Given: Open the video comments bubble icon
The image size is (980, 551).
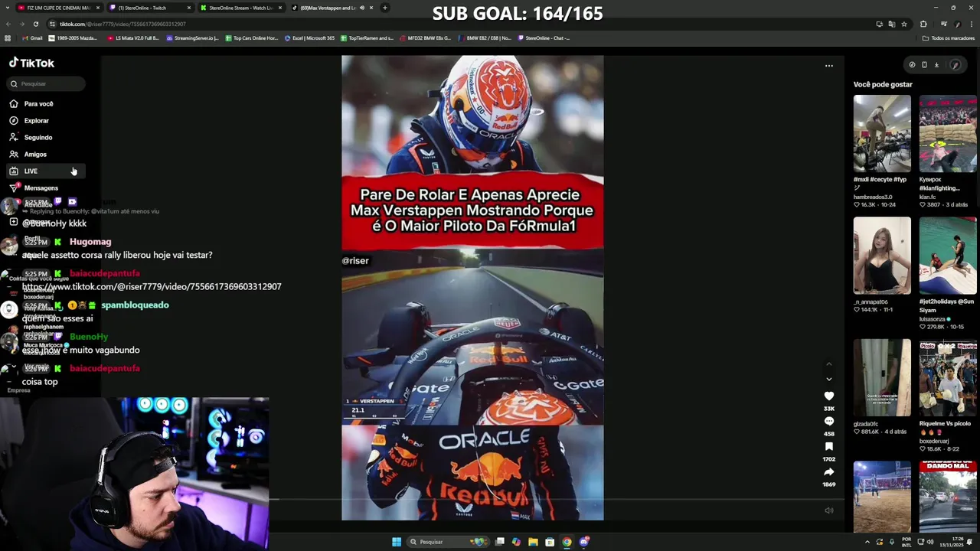Looking at the screenshot, I should tap(828, 421).
